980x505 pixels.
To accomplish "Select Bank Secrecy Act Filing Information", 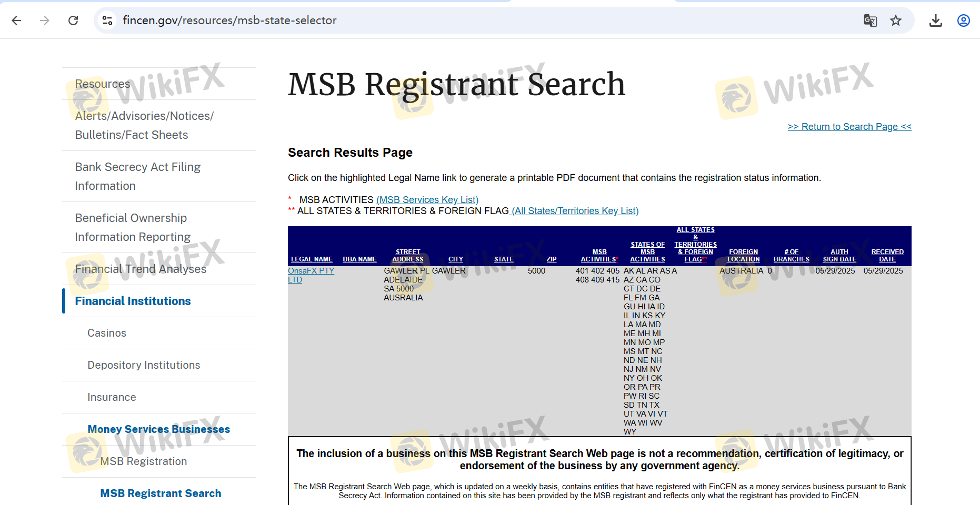I will coord(137,176).
